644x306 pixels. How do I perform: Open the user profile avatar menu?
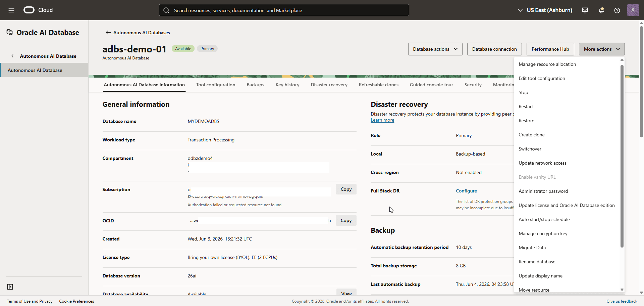click(633, 10)
